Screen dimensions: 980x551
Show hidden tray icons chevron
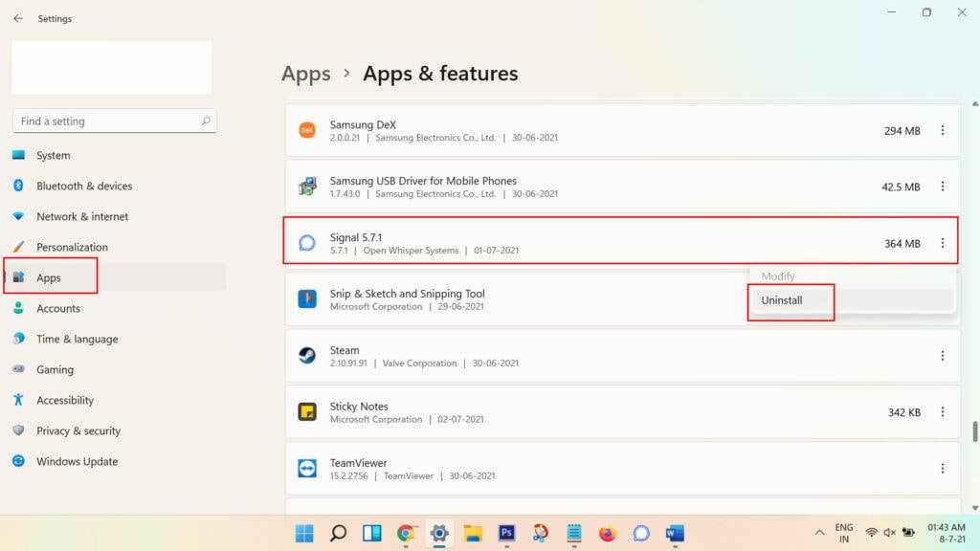[x=819, y=533]
